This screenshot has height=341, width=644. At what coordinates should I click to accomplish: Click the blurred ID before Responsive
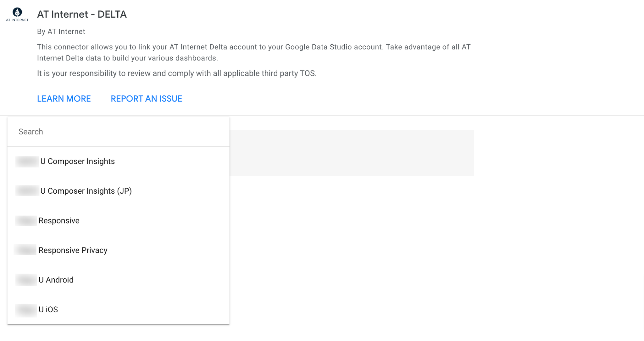click(x=26, y=221)
